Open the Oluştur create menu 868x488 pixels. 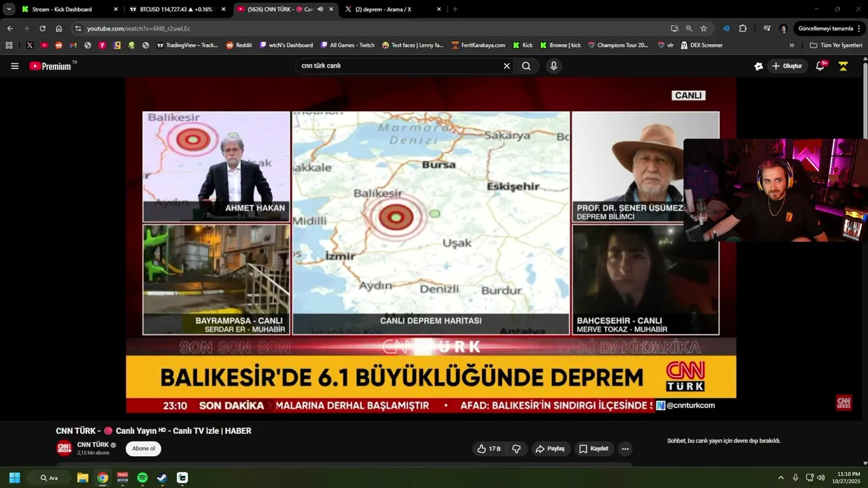pos(787,66)
